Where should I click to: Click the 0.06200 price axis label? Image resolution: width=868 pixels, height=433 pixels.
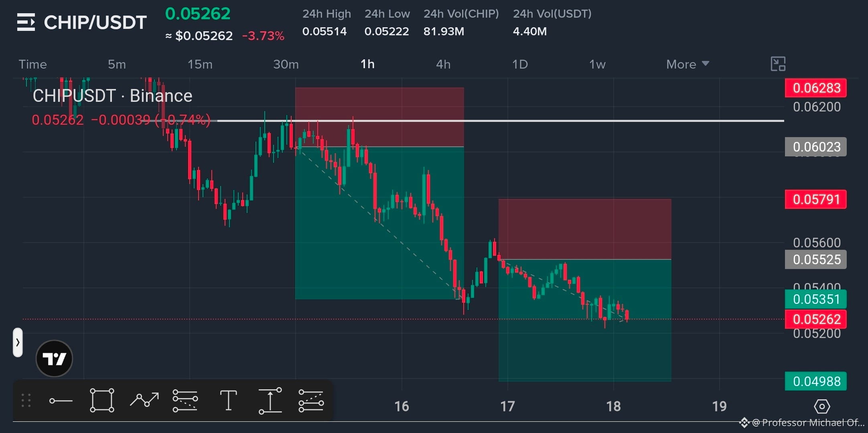(x=817, y=107)
